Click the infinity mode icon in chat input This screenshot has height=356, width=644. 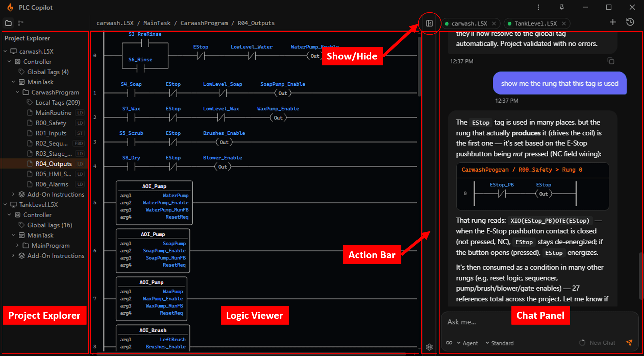pos(449,343)
